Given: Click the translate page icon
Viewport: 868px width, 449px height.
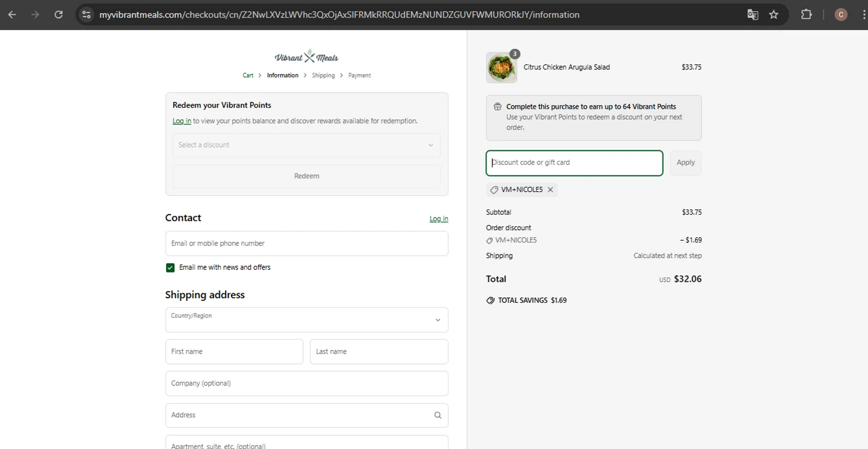Looking at the screenshot, I should tap(753, 14).
